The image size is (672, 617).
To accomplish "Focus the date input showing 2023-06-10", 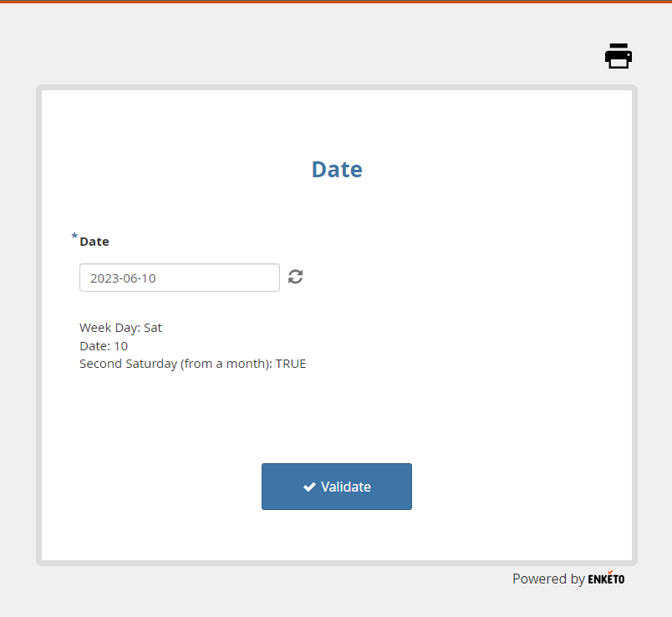I will (179, 278).
